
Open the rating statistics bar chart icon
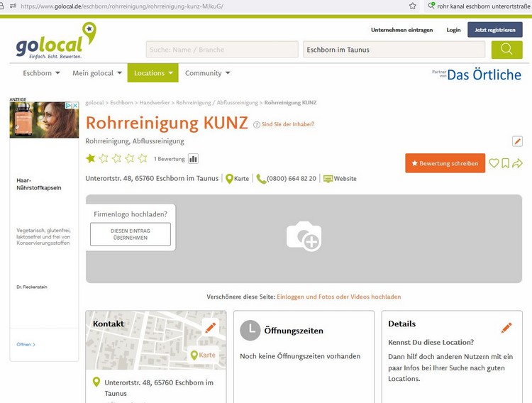(193, 159)
